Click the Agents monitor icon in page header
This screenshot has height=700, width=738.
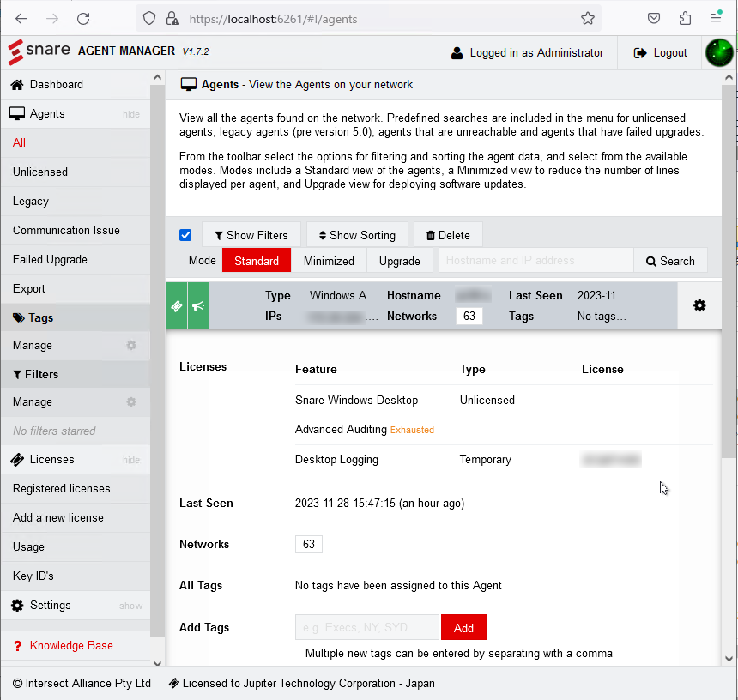(x=188, y=85)
